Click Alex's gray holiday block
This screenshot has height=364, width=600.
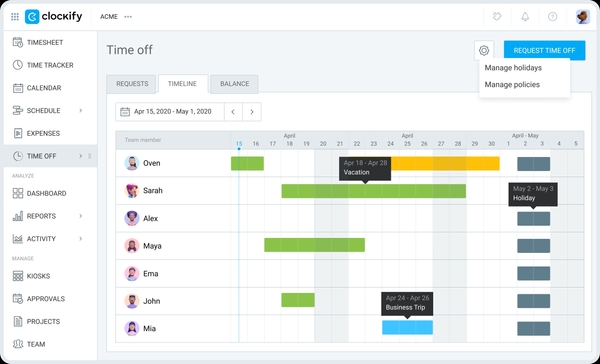(533, 219)
